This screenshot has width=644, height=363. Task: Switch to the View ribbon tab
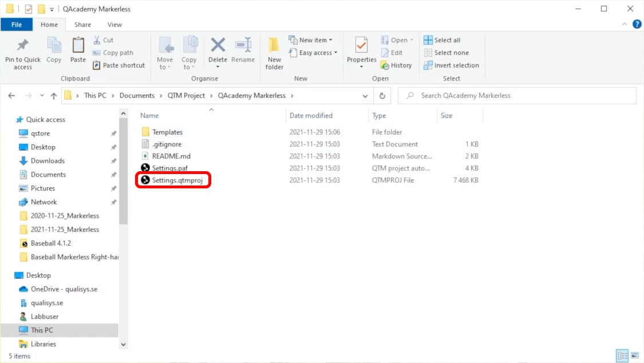click(x=114, y=25)
